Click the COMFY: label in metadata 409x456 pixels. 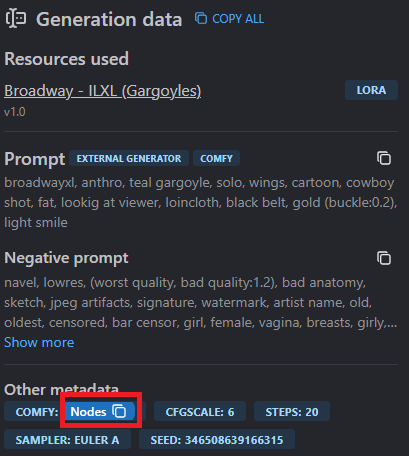(x=37, y=412)
